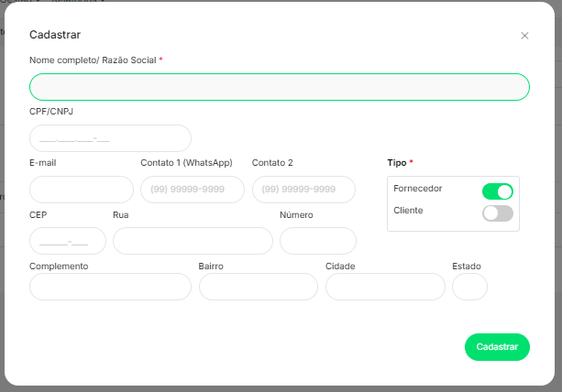Image resolution: width=562 pixels, height=392 pixels.
Task: Select the Número input box
Action: click(318, 241)
